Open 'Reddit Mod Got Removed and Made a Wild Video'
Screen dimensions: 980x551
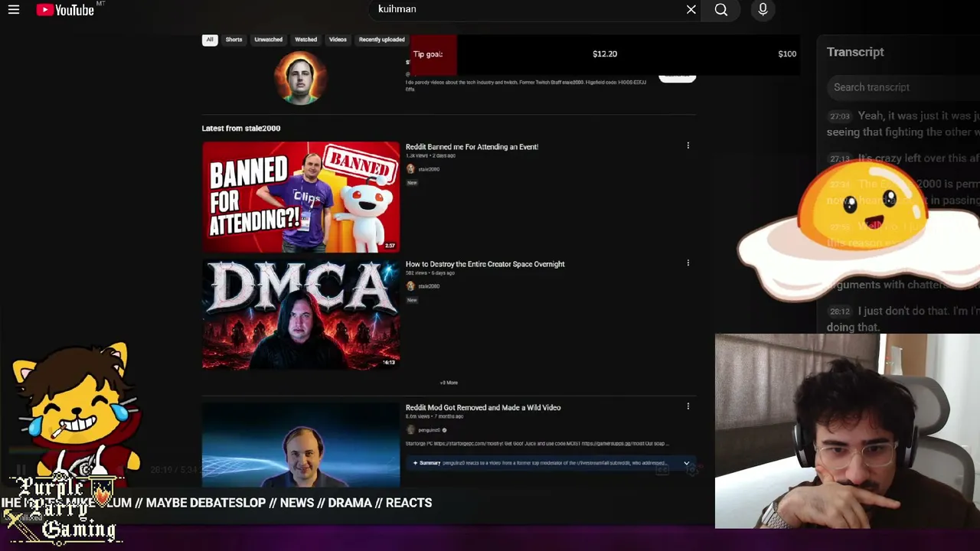tap(483, 408)
